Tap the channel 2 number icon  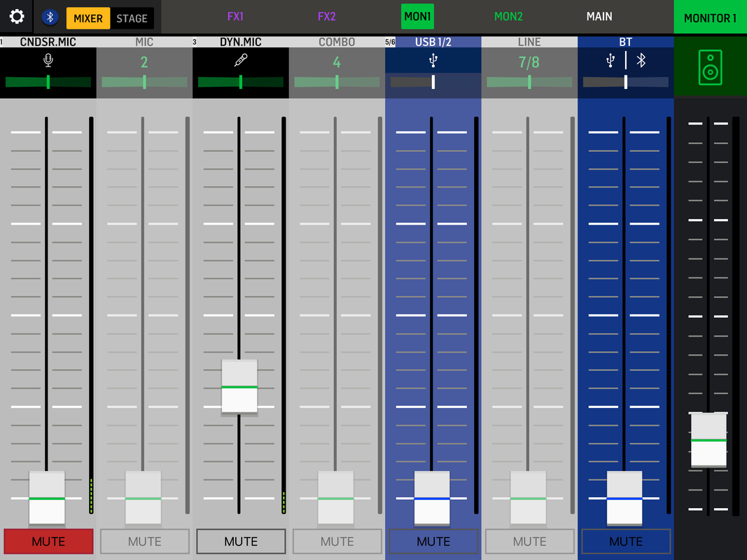click(x=144, y=62)
